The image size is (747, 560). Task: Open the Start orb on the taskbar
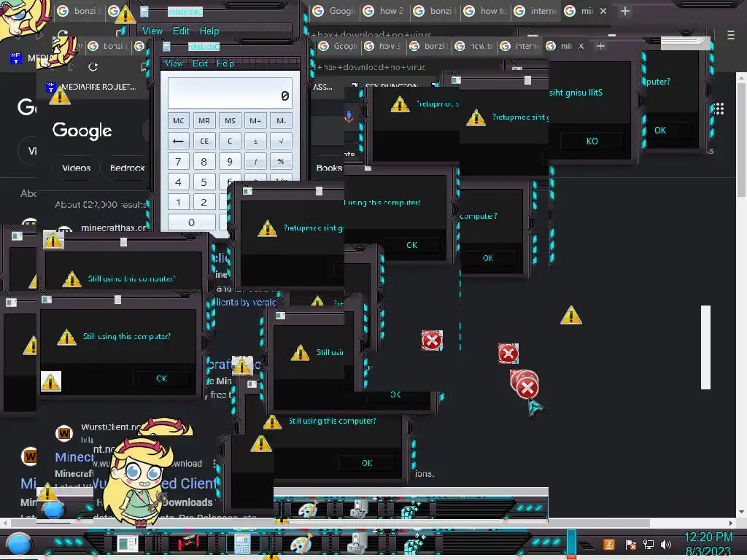click(x=18, y=543)
